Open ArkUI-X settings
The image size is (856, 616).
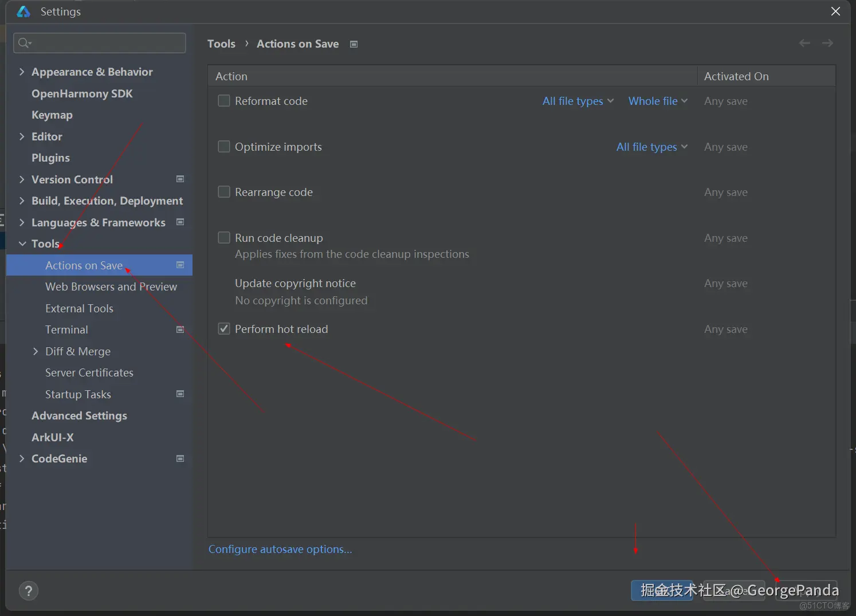[x=53, y=437]
